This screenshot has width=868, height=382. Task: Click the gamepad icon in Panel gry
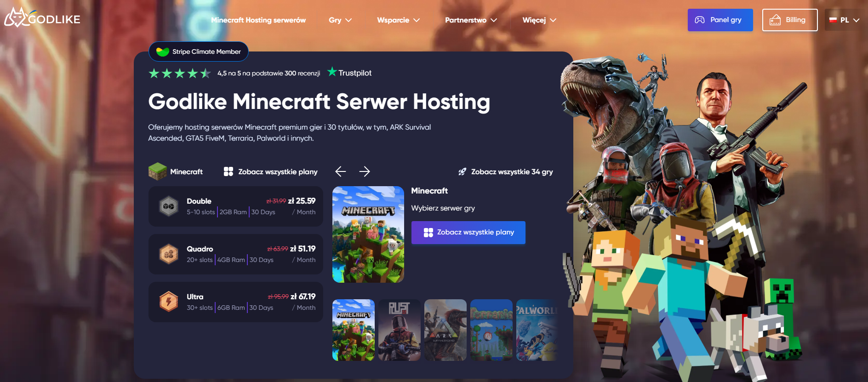coord(700,20)
